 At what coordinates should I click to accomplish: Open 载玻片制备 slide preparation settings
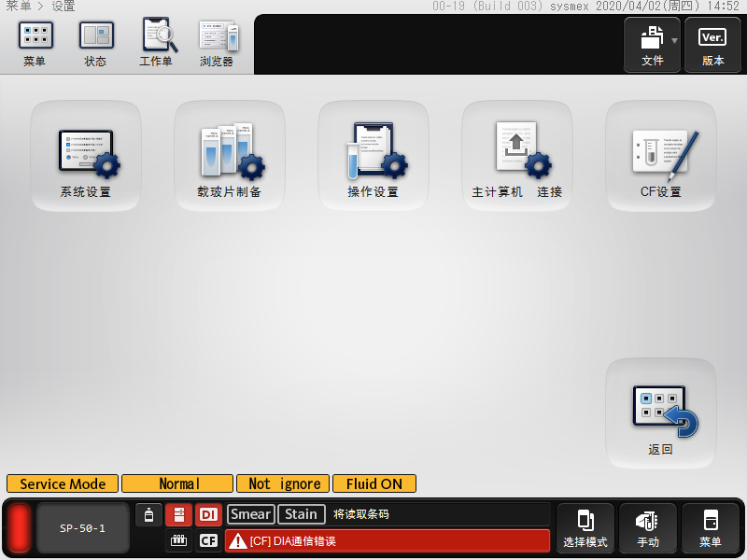(x=230, y=157)
